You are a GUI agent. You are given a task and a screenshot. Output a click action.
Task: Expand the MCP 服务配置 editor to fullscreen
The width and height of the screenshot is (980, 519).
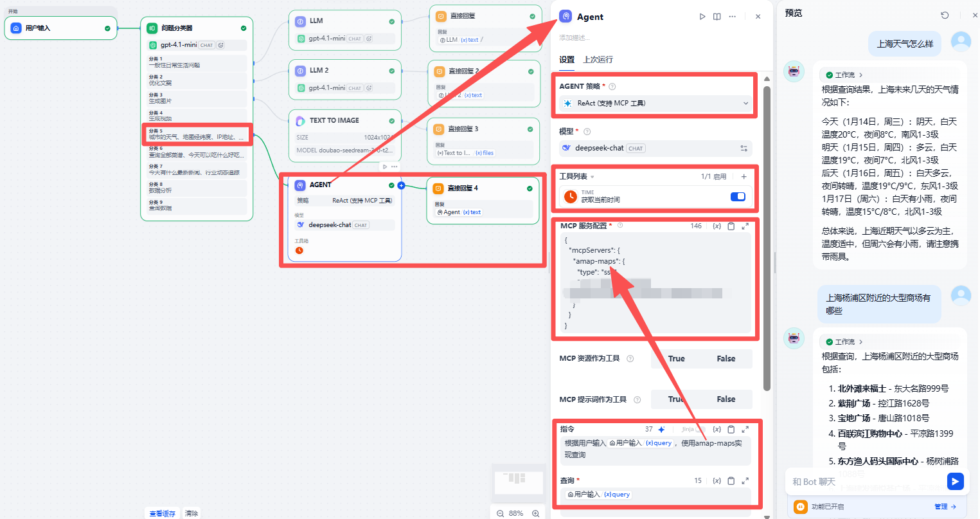click(745, 226)
